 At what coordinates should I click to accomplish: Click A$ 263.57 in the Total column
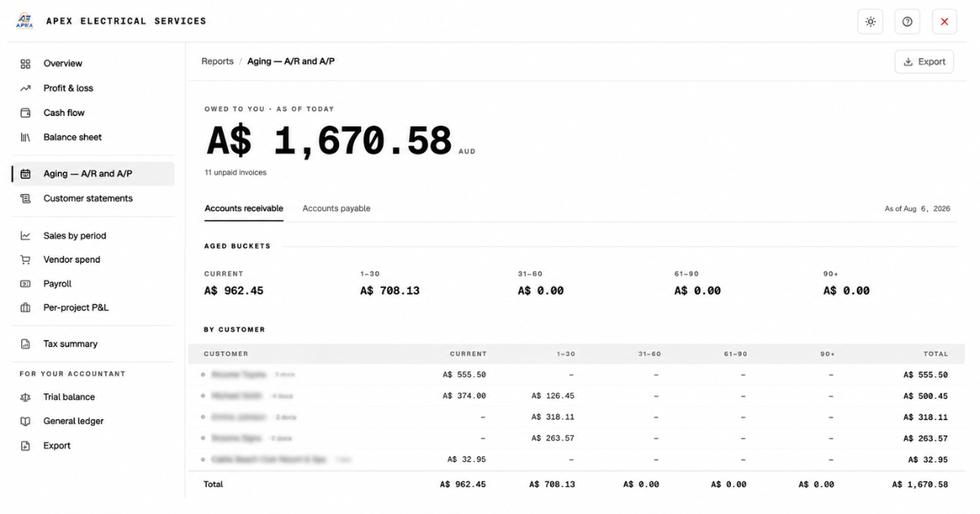(x=926, y=438)
